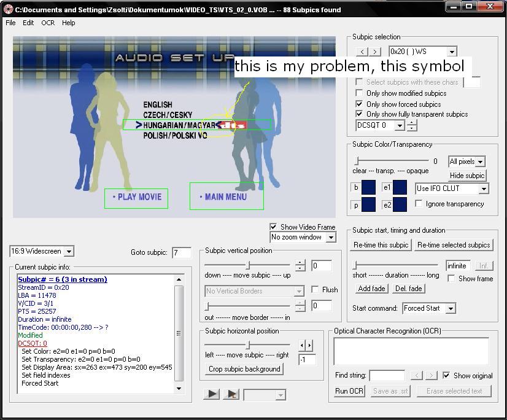Click the 'Hide subpic' button
This screenshot has height=420, width=507.
coord(467,176)
